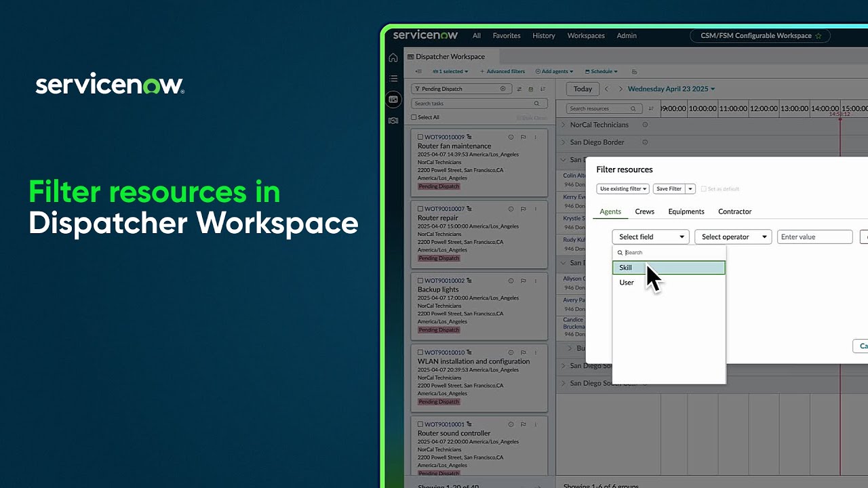The height and width of the screenshot is (488, 868).
Task: Open the three-dot menu on the Router repair card
Action: point(535,209)
